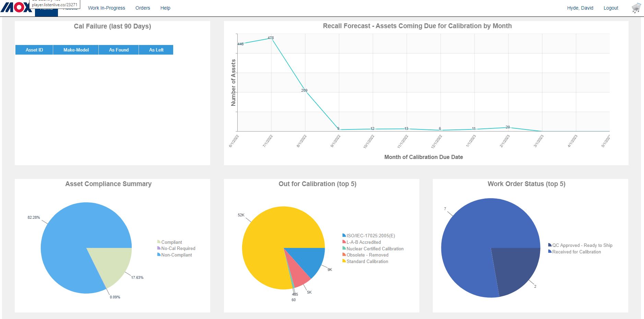Click the Received for Calibration legend marker

[x=550, y=251]
